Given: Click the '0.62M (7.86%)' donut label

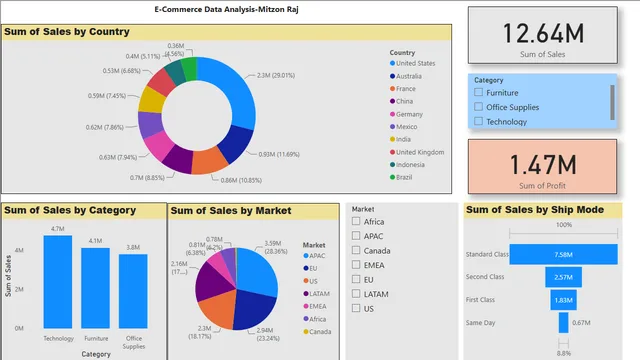Looking at the screenshot, I should (104, 127).
